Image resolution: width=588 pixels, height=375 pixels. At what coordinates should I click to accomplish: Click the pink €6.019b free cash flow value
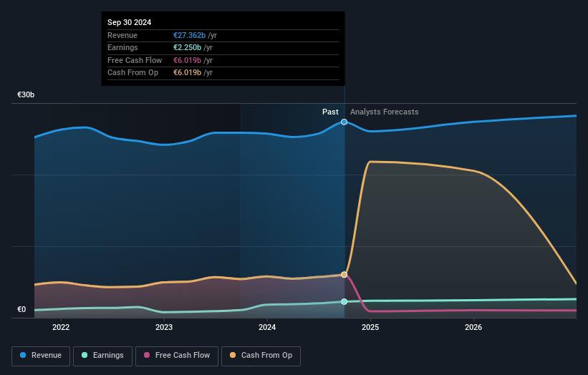click(x=187, y=60)
